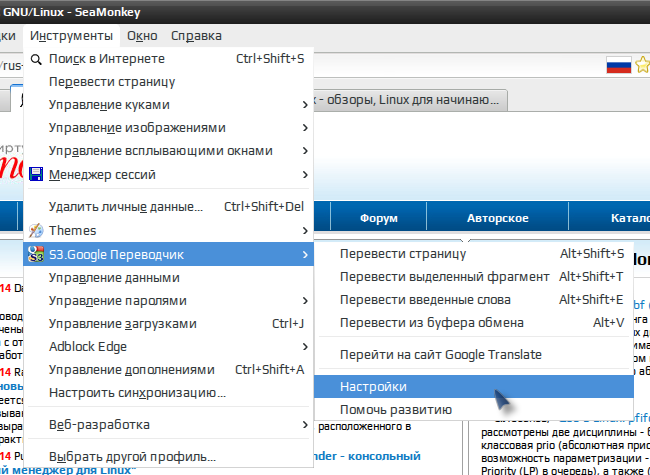Screen dimensions: 650x475
Task: Open Настройки in the translator submenu
Action: point(474,387)
